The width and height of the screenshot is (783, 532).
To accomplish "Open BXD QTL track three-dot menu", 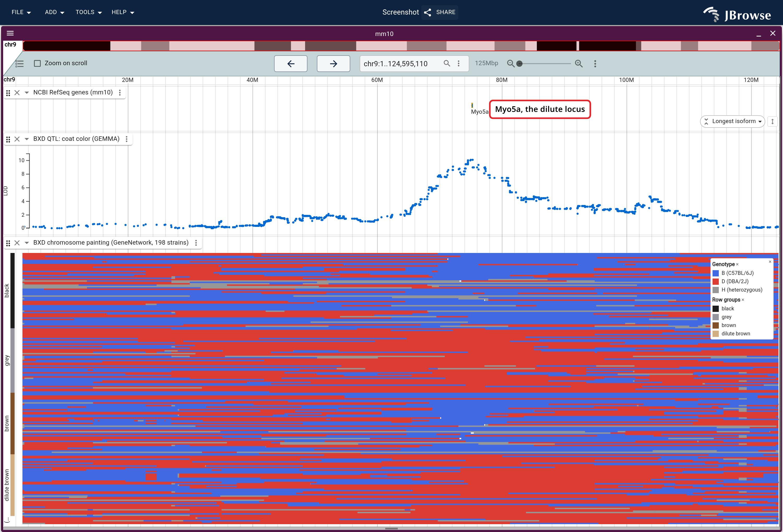I will pos(126,139).
